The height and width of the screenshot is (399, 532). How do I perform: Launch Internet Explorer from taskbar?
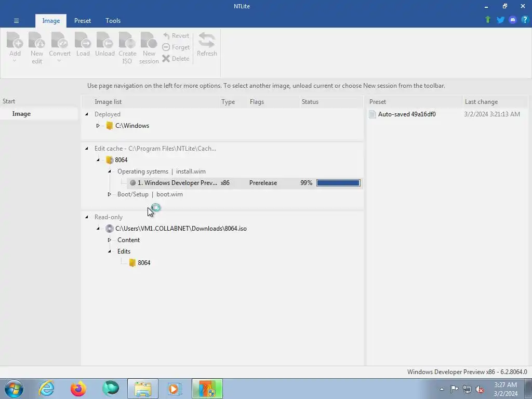pos(46,389)
